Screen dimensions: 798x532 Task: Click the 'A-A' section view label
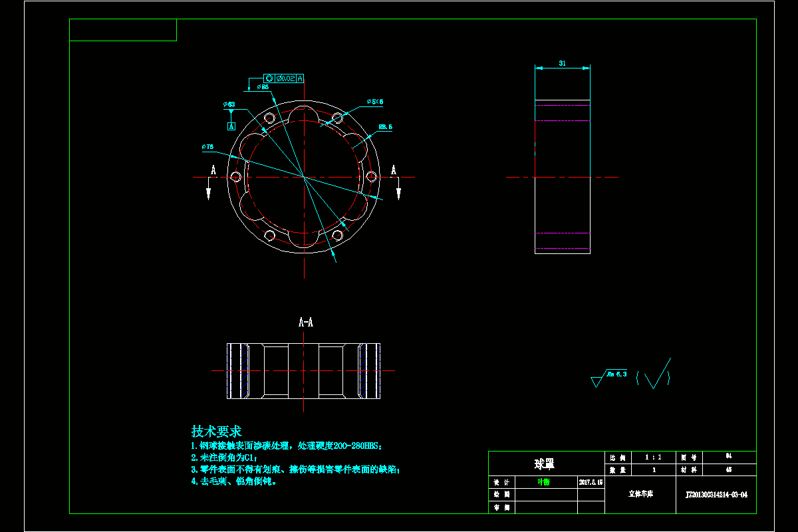[305, 323]
